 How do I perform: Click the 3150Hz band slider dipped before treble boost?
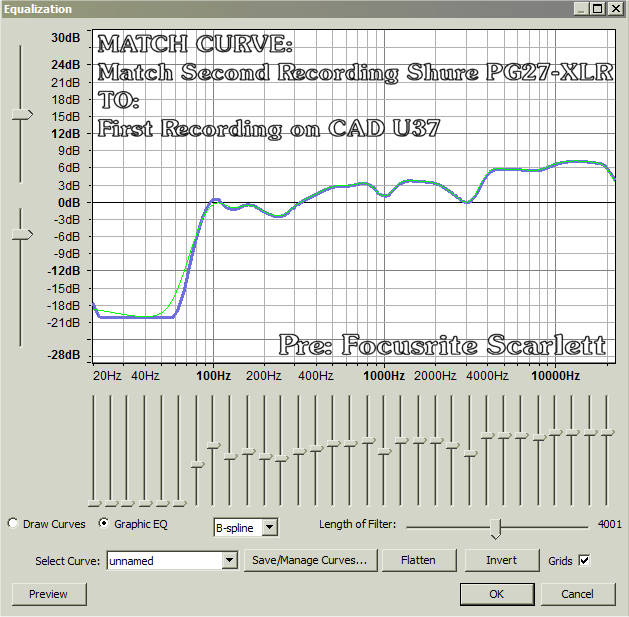pos(471,454)
